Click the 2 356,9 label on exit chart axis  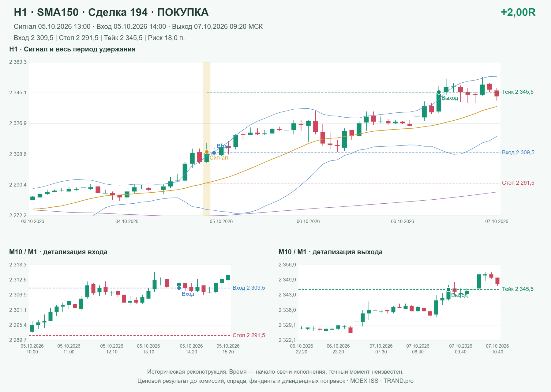(x=287, y=265)
